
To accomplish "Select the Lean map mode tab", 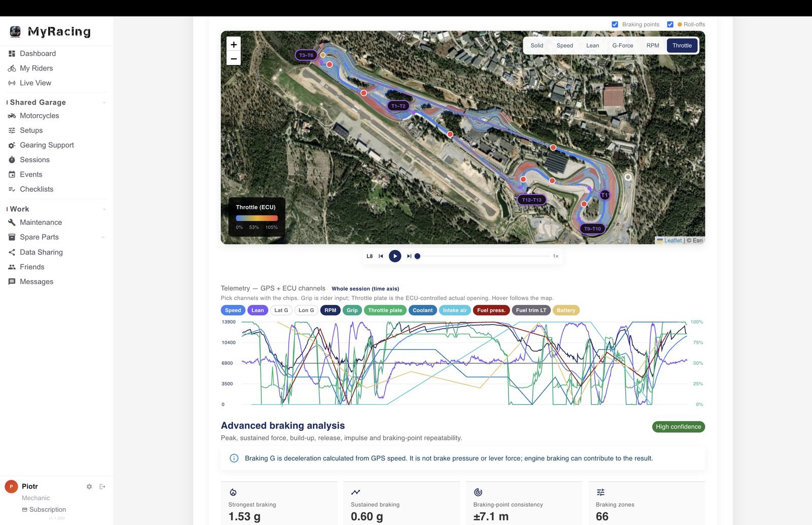I will coord(593,46).
